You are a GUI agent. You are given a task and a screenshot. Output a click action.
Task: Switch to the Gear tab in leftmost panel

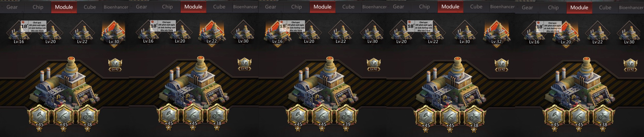coord(12,7)
